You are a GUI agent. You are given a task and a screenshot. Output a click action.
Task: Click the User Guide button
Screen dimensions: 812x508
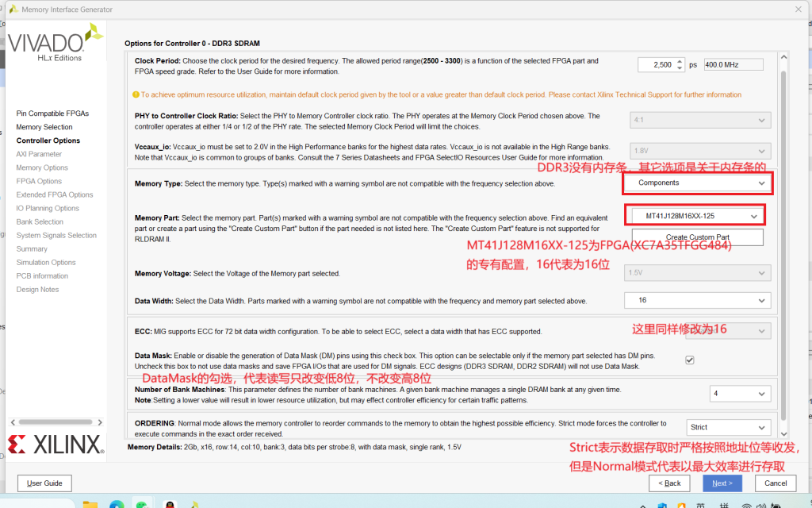coord(44,483)
